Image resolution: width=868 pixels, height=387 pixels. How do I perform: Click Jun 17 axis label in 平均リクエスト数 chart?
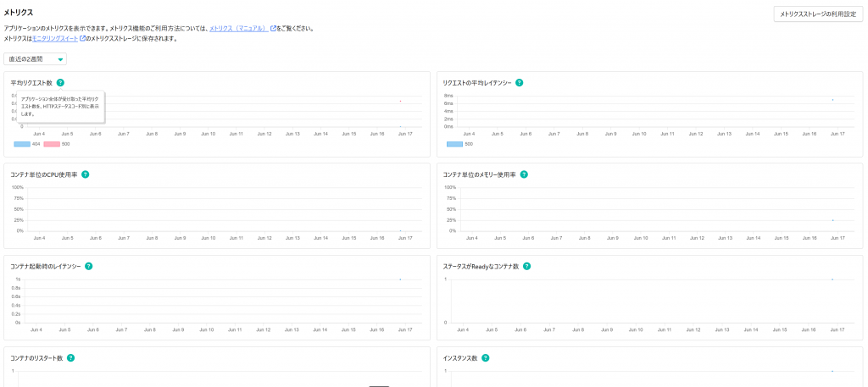[x=405, y=134]
